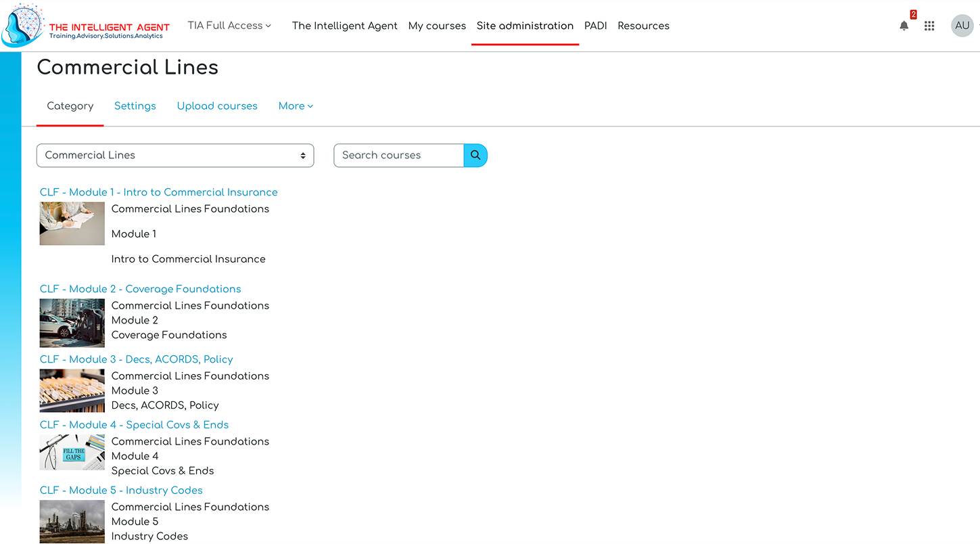Click the Module 5 industrial plant thumbnail

[72, 522]
